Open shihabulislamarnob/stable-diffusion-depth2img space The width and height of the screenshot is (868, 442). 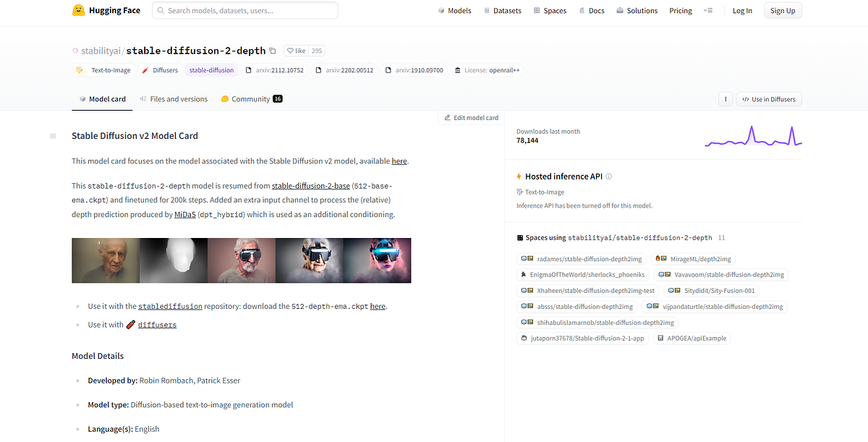coord(597,323)
